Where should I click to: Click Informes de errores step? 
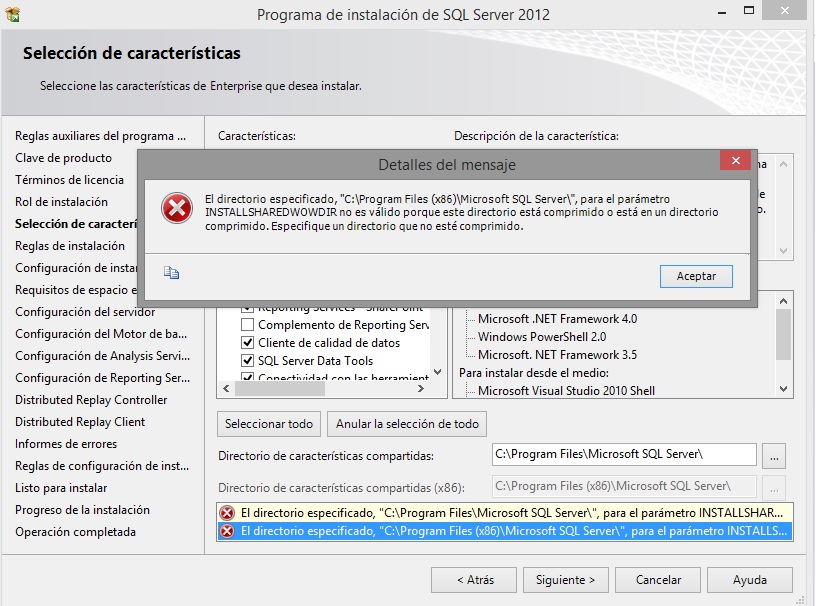point(66,444)
